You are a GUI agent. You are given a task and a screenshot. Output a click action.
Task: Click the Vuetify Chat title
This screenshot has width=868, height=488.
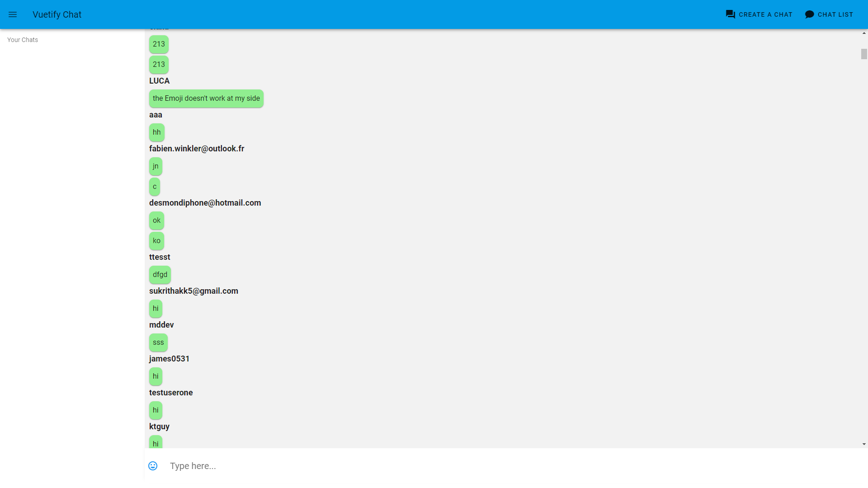tap(57, 14)
